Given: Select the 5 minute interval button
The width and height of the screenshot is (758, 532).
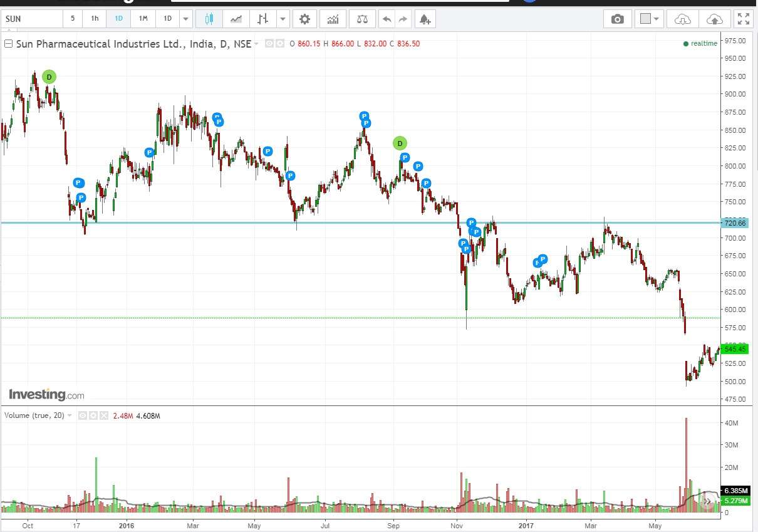Looking at the screenshot, I should point(73,19).
